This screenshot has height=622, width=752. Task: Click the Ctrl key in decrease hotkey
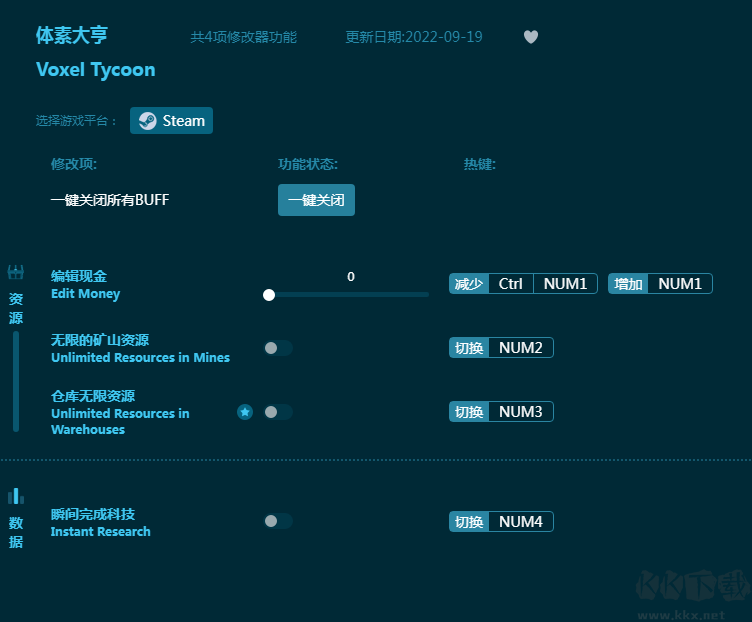pyautogui.click(x=511, y=284)
